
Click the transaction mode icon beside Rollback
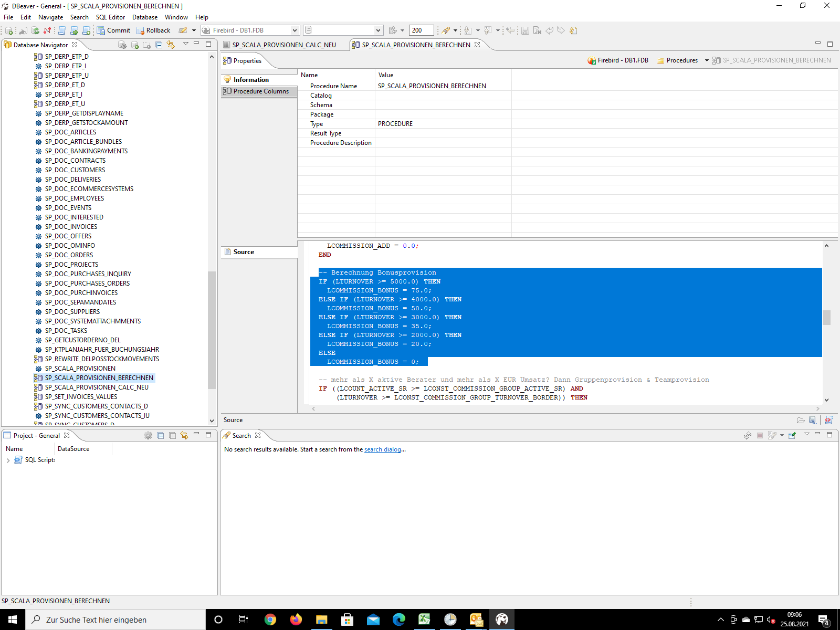(183, 30)
